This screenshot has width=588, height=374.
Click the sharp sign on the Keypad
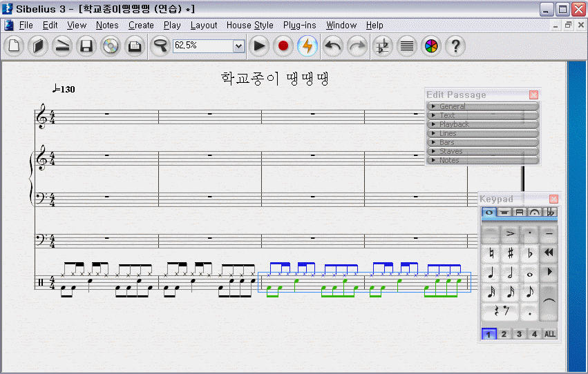[x=510, y=253]
